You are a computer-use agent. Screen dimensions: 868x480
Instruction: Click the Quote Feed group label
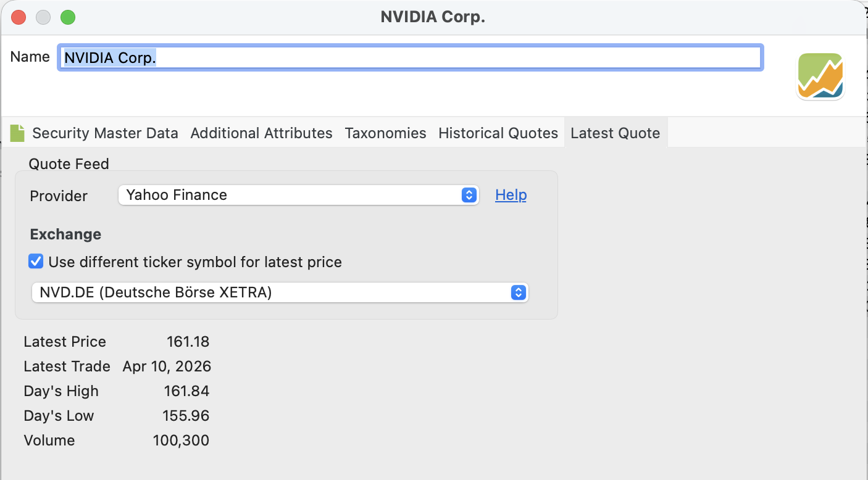[69, 164]
